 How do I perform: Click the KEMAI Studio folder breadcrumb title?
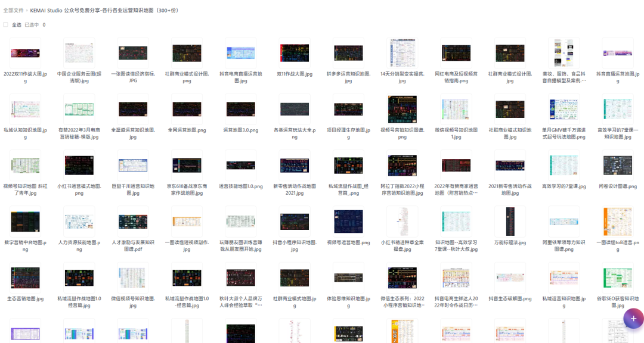point(104,10)
